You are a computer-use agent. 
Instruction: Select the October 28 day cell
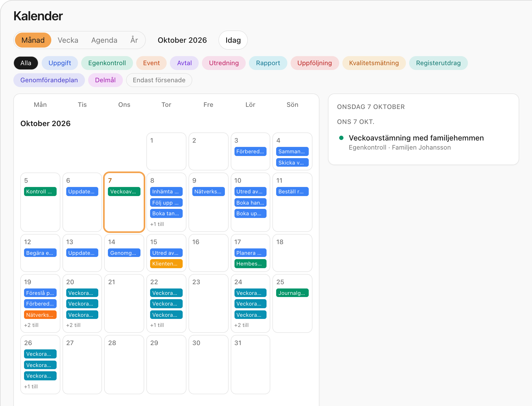(x=124, y=365)
